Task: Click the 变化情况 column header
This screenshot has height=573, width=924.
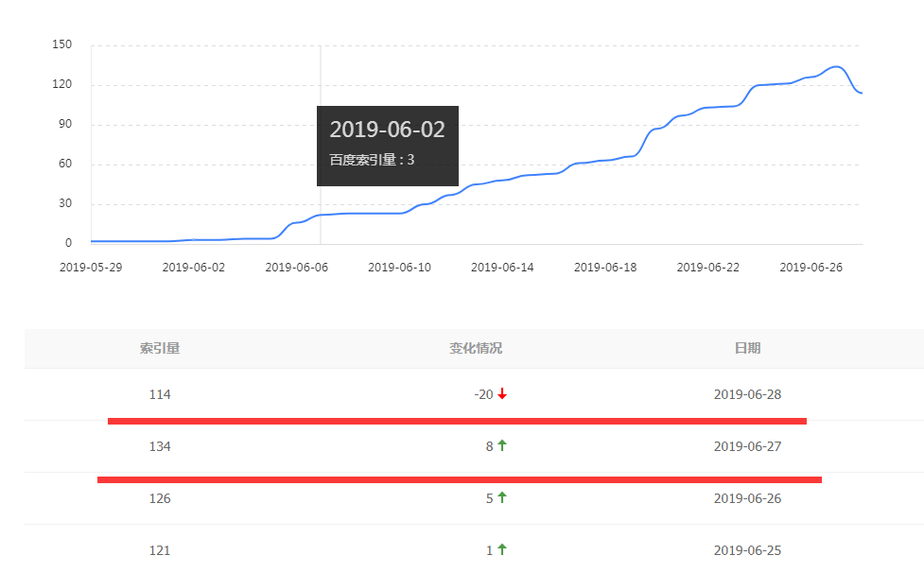Action: [476, 348]
